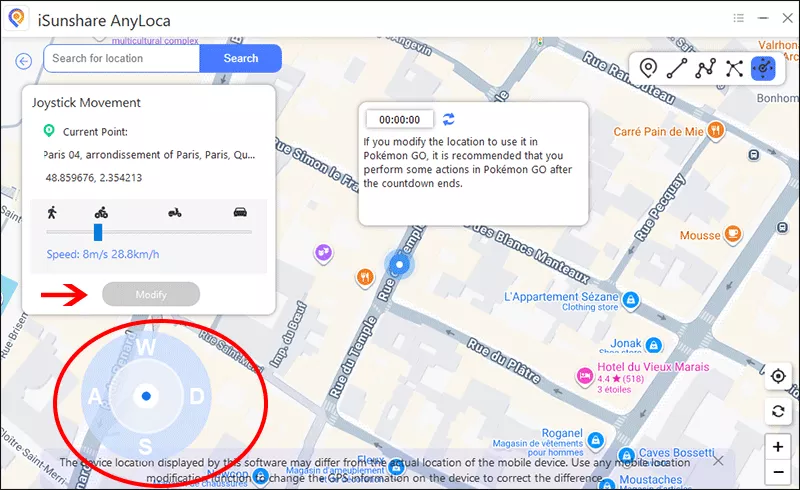Click the Paris 04 address text

click(149, 155)
